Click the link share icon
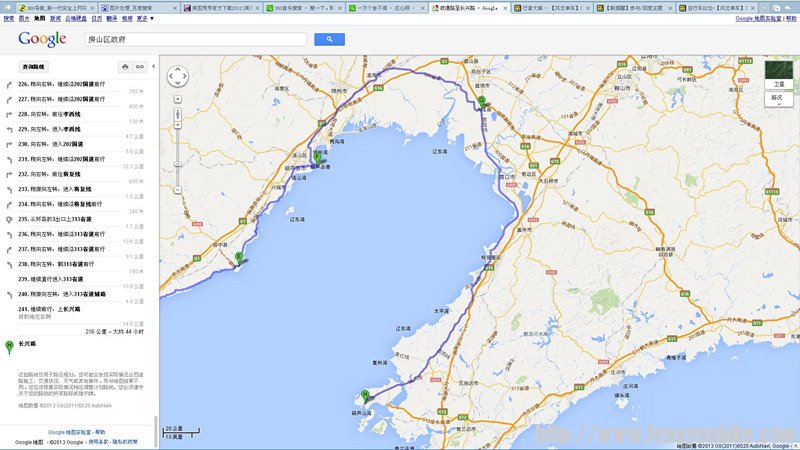This screenshot has height=450, width=800. pos(140,67)
